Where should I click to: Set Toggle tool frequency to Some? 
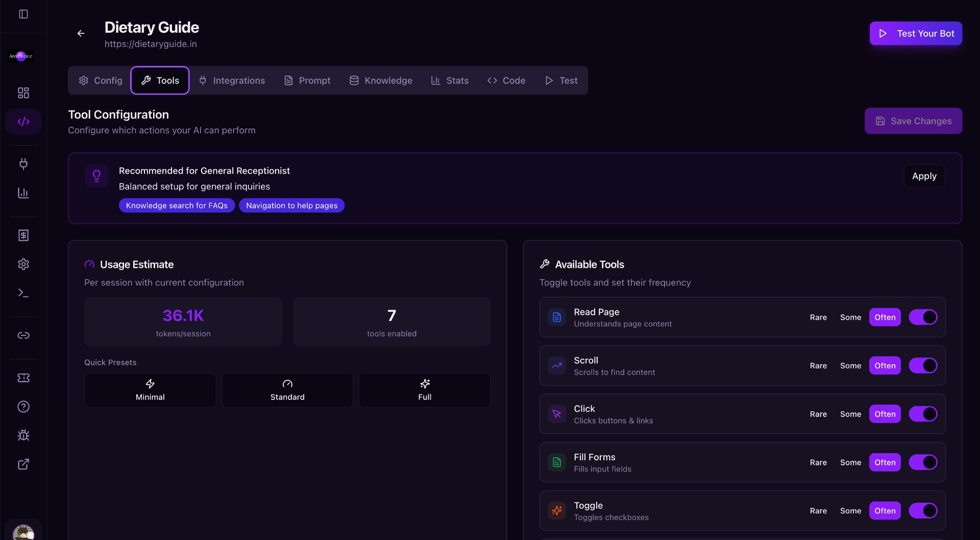[850, 511]
